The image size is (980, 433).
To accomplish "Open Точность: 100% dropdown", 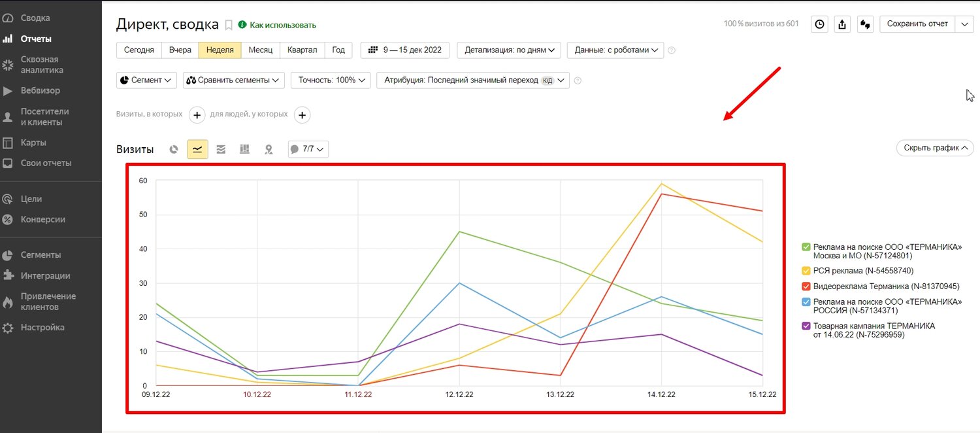I will click(x=331, y=80).
